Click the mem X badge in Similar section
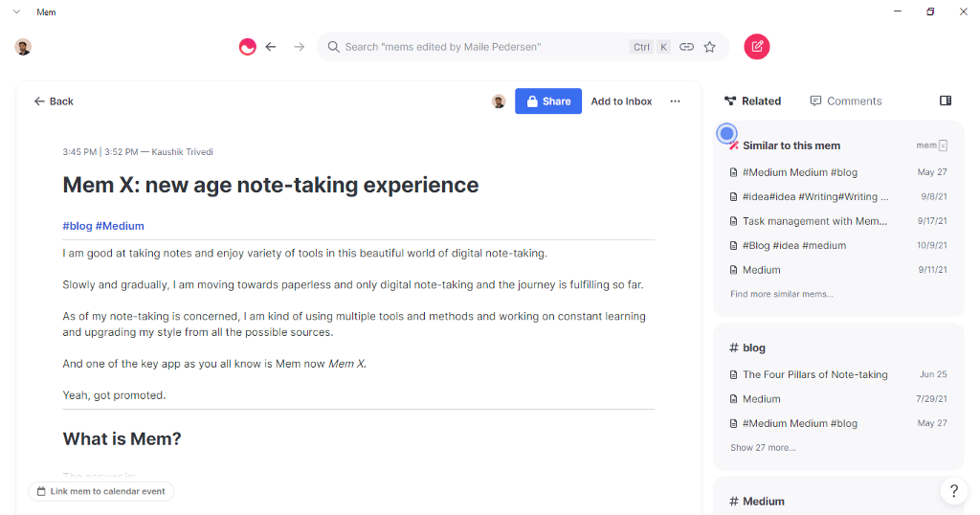980x515 pixels. coord(932,146)
